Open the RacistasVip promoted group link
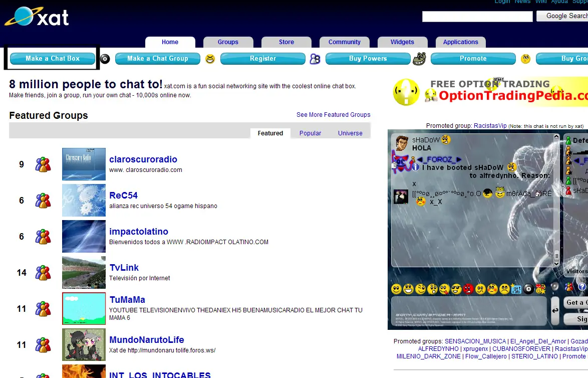Viewport: 588px width, 378px height. pyautogui.click(x=490, y=126)
